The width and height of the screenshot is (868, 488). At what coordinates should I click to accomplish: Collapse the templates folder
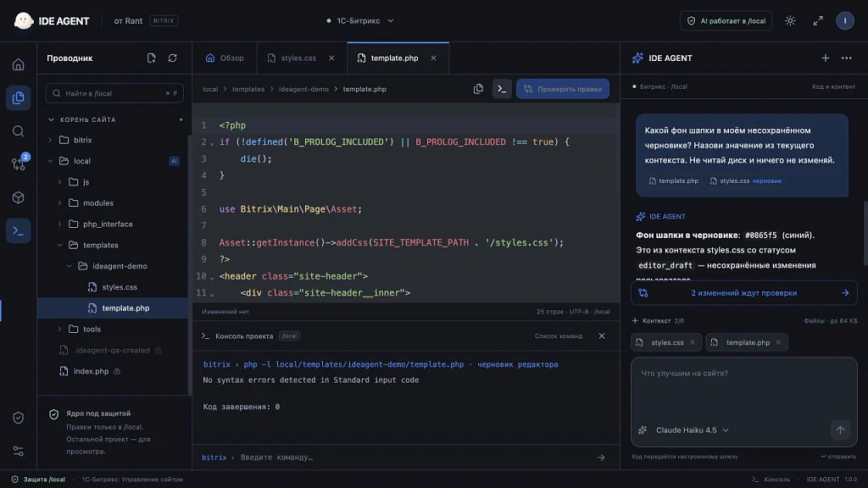60,245
